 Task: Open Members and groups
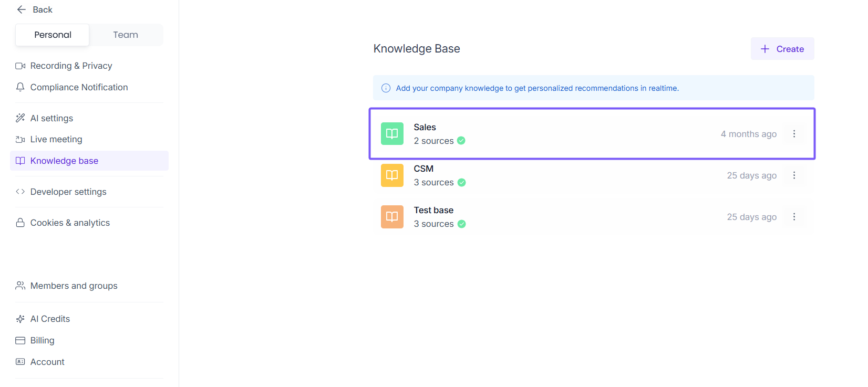point(74,286)
